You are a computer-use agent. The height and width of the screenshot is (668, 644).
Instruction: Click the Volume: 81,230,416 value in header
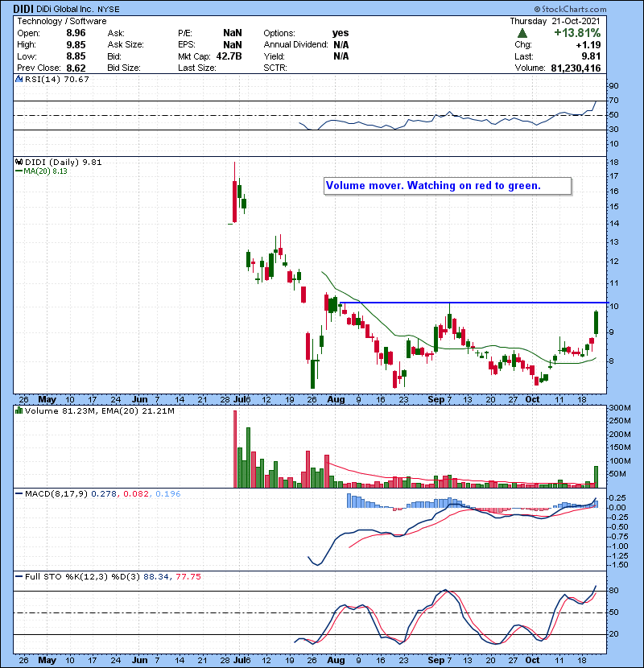[576, 68]
